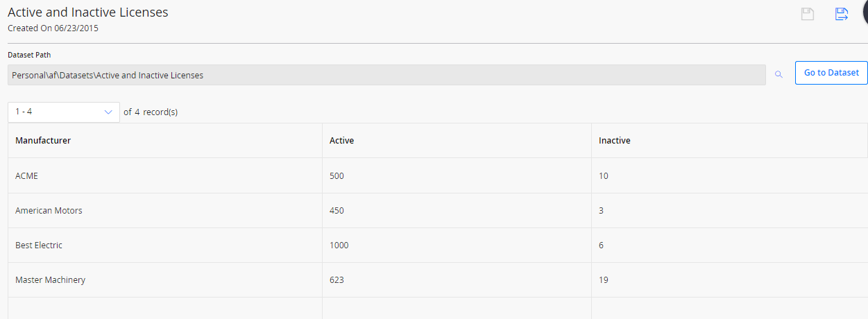Select the Master Machinery manufacturer cell
The height and width of the screenshot is (319, 868).
pyautogui.click(x=165, y=280)
